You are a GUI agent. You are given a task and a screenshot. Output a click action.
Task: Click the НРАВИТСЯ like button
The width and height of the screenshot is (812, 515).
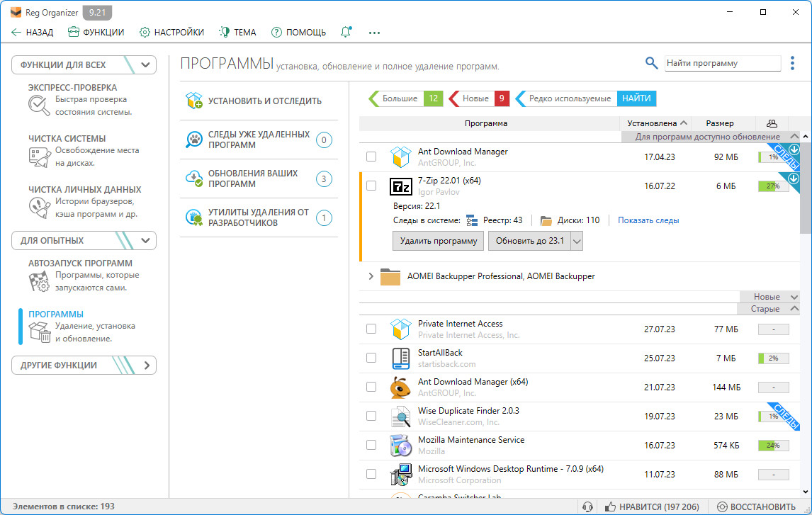tap(651, 506)
